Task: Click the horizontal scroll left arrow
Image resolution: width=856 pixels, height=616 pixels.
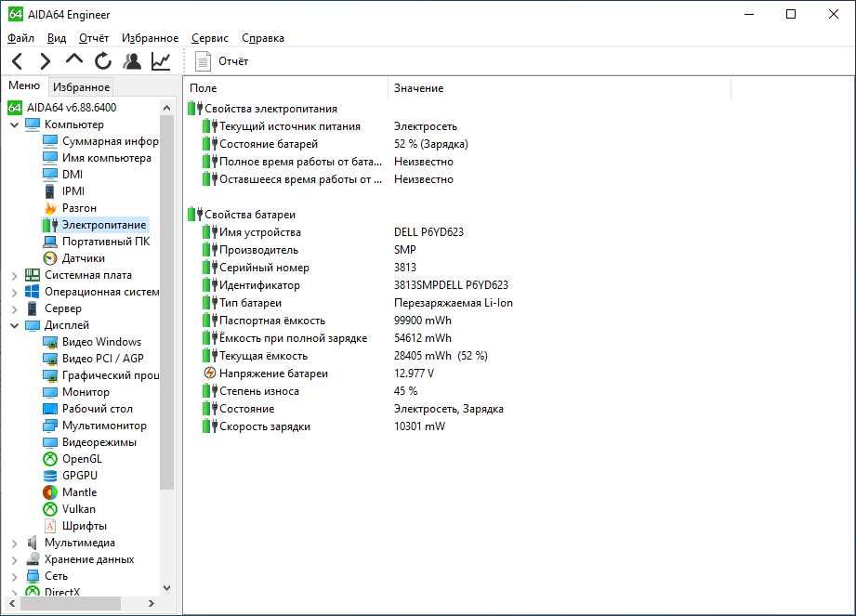Action: click(x=12, y=603)
